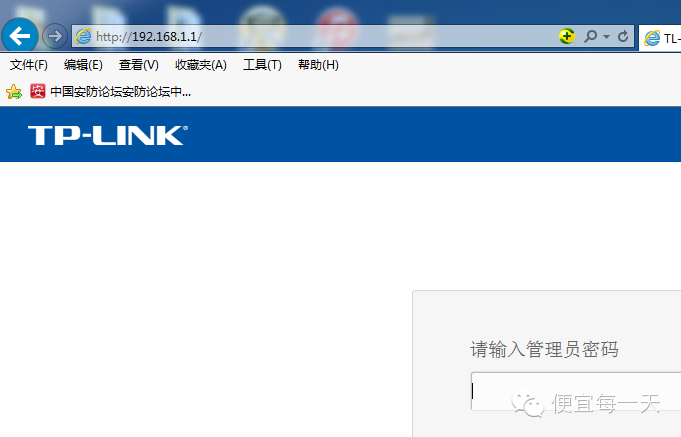Click the red 安 bookmark favicon
The height and width of the screenshot is (437, 681).
point(38,91)
